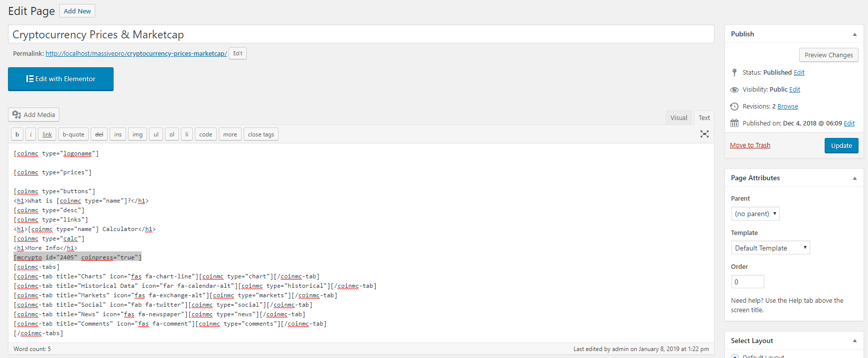Image resolution: width=868 pixels, height=358 pixels.
Task: Insert inserted text tag with ins button
Action: click(x=118, y=134)
